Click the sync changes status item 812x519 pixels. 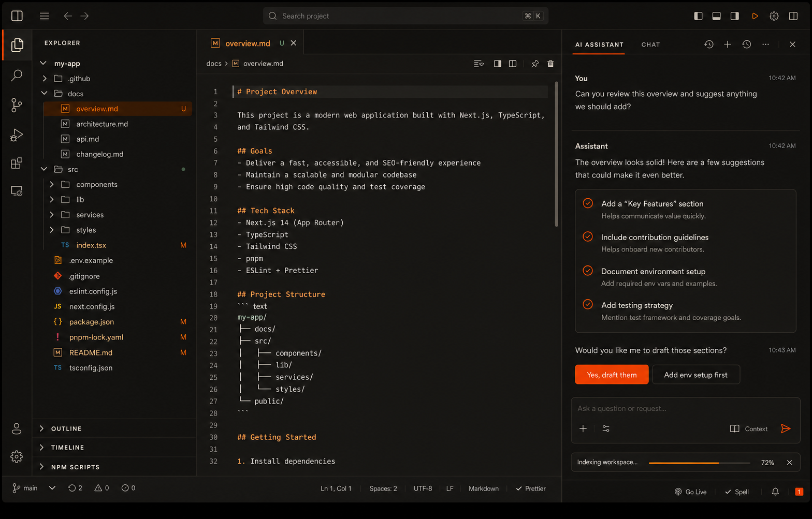(x=75, y=488)
